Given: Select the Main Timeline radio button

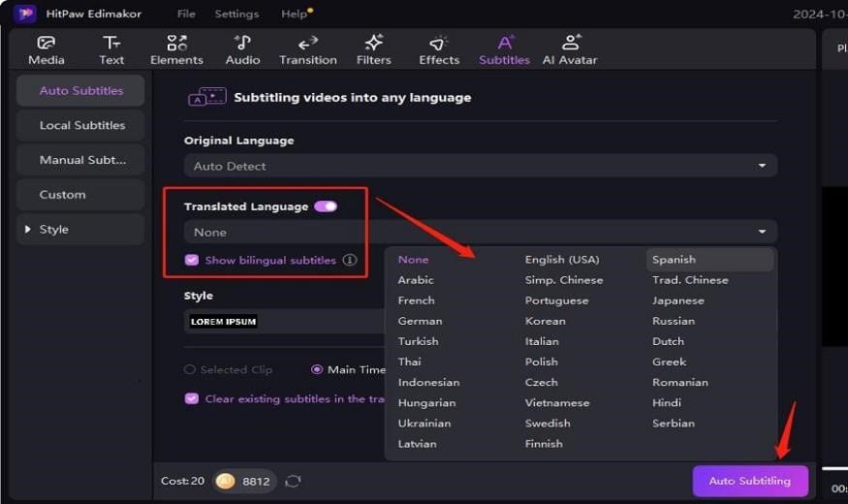Looking at the screenshot, I should point(317,370).
